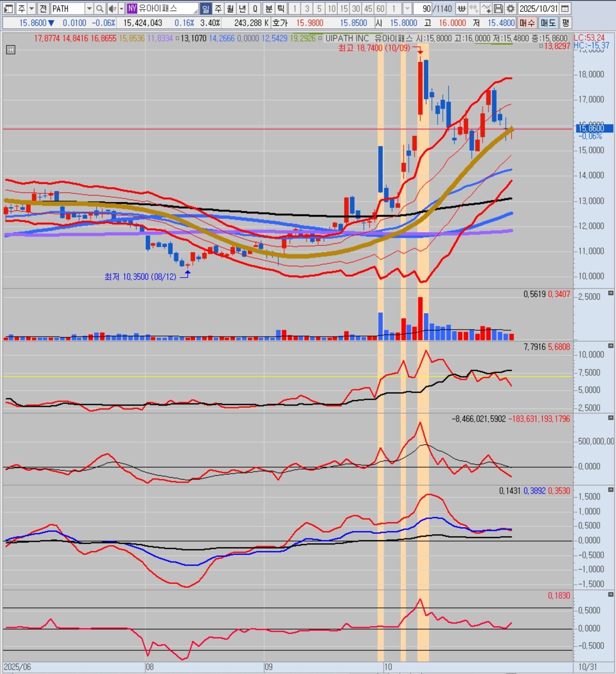616x674 pixels.
Task: Select the daily (일) chart period
Action: (x=206, y=9)
